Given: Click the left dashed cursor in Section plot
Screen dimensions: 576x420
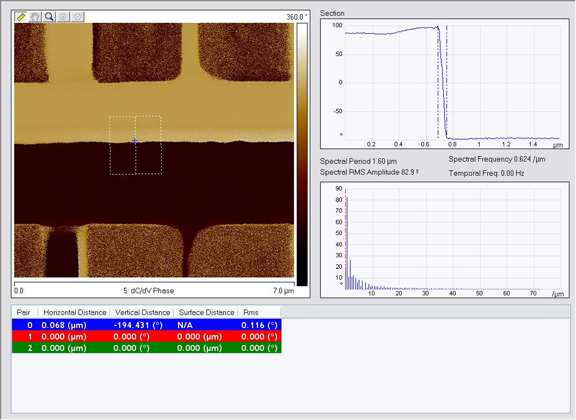Looking at the screenshot, I should pos(438,82).
